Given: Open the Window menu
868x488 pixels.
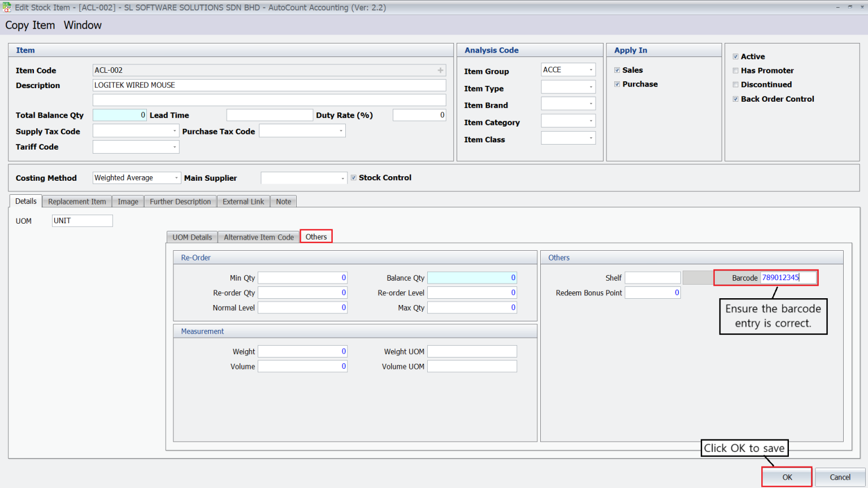Looking at the screenshot, I should click(x=83, y=25).
